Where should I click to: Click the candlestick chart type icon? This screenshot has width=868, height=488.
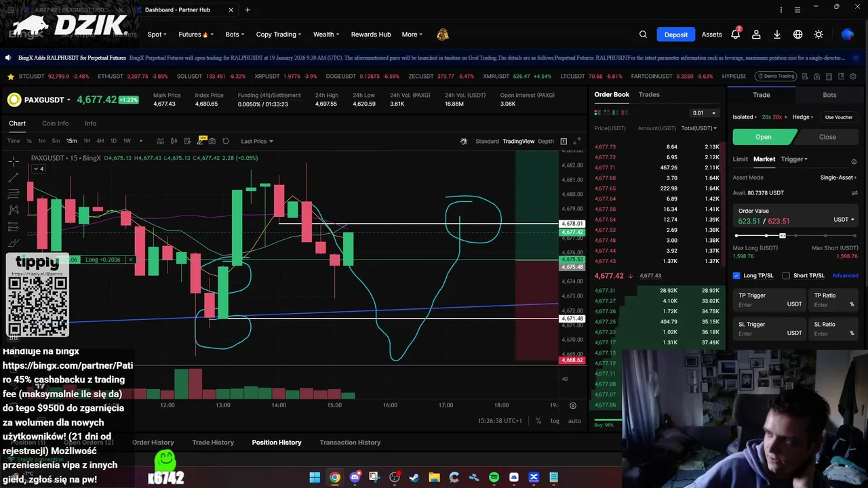[x=174, y=141]
